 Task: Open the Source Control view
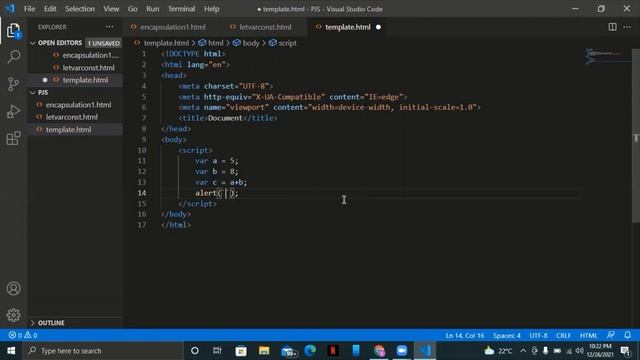point(13,84)
